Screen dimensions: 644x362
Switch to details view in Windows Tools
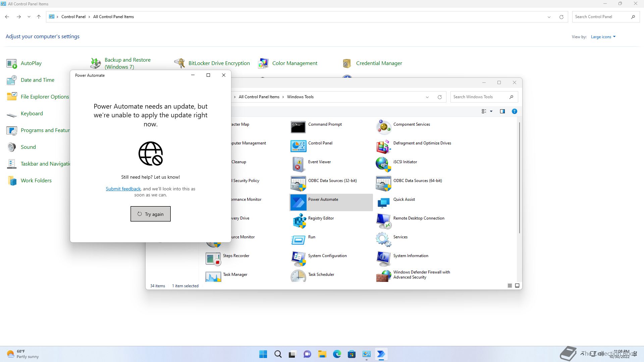[x=509, y=286]
